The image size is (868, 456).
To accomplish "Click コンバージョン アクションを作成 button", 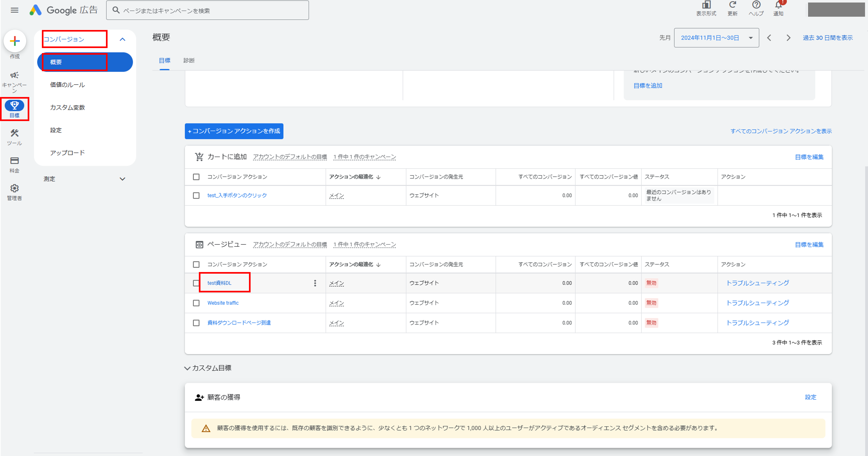I will point(234,131).
